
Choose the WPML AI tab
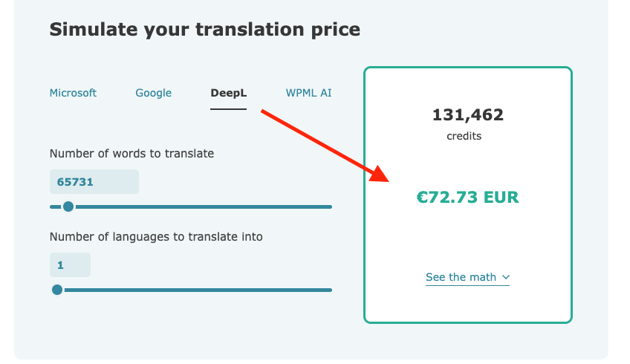pyautogui.click(x=308, y=93)
